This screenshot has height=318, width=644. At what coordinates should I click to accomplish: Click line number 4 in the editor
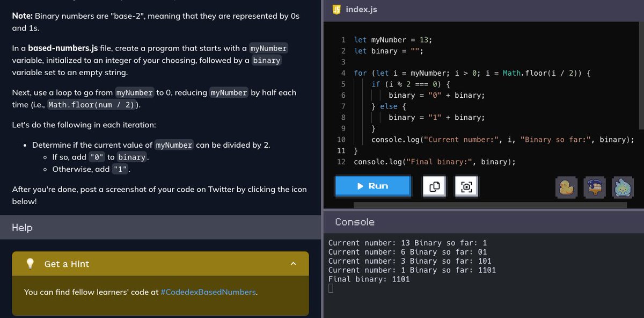344,73
